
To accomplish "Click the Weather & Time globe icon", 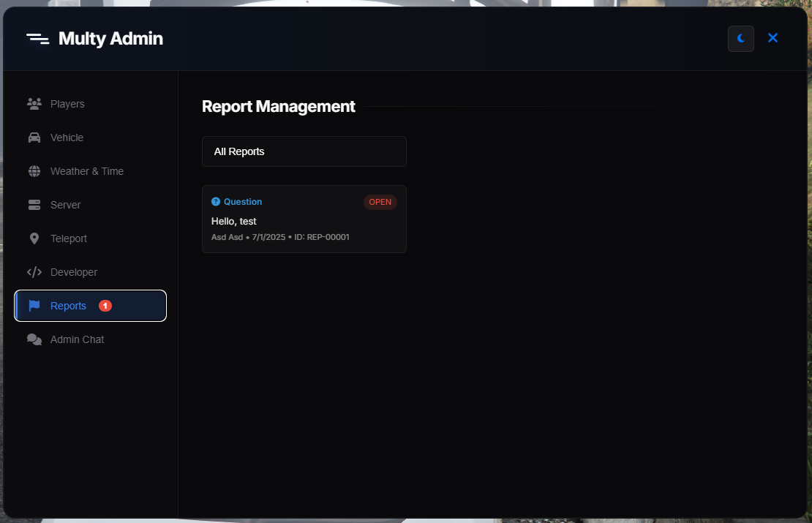I will tap(34, 171).
